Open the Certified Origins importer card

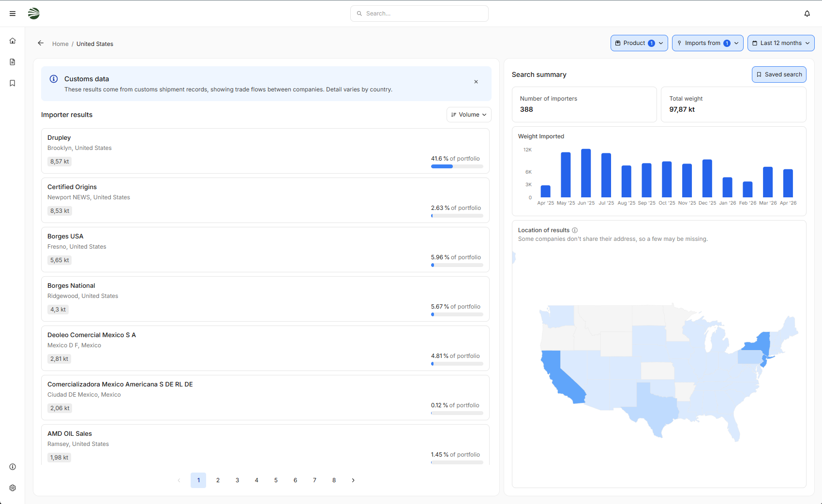[265, 200]
